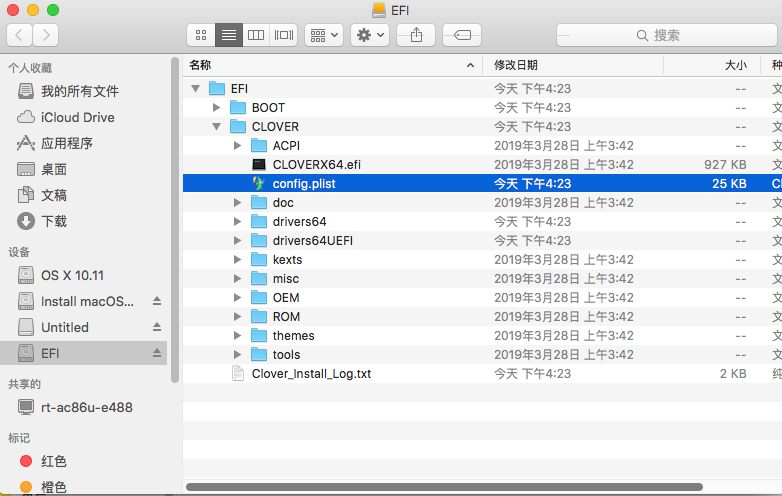782x496 pixels.
Task: Click the Share toolbar button
Action: pos(416,35)
